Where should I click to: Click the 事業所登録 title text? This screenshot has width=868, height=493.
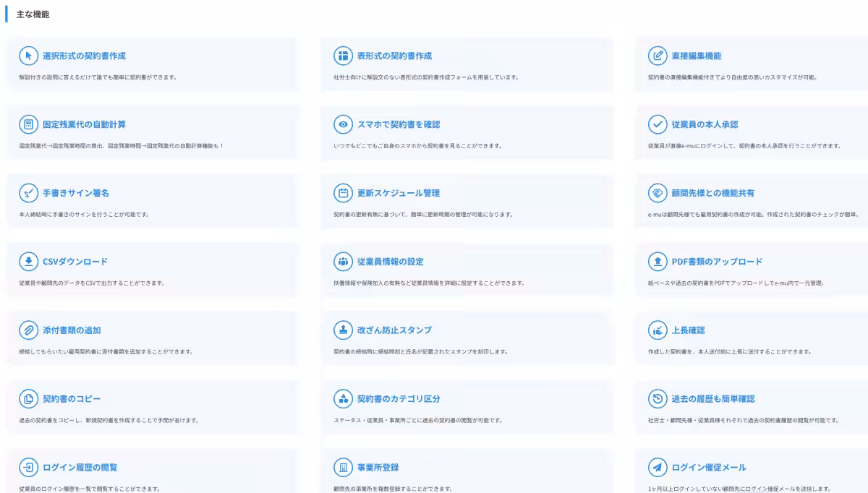tap(378, 468)
